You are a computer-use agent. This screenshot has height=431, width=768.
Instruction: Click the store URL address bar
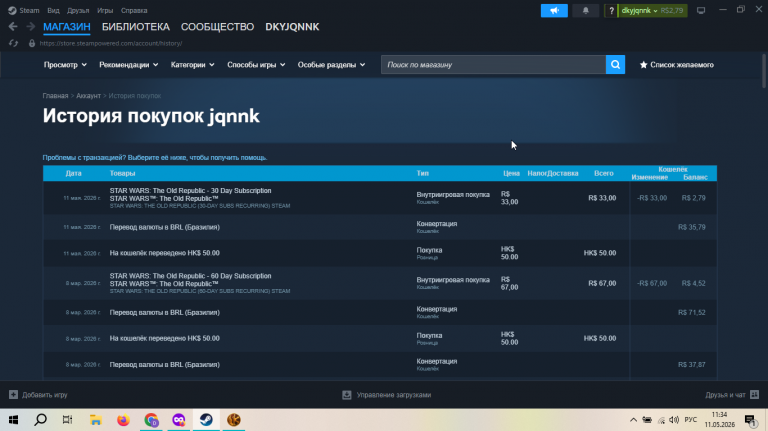coord(111,43)
